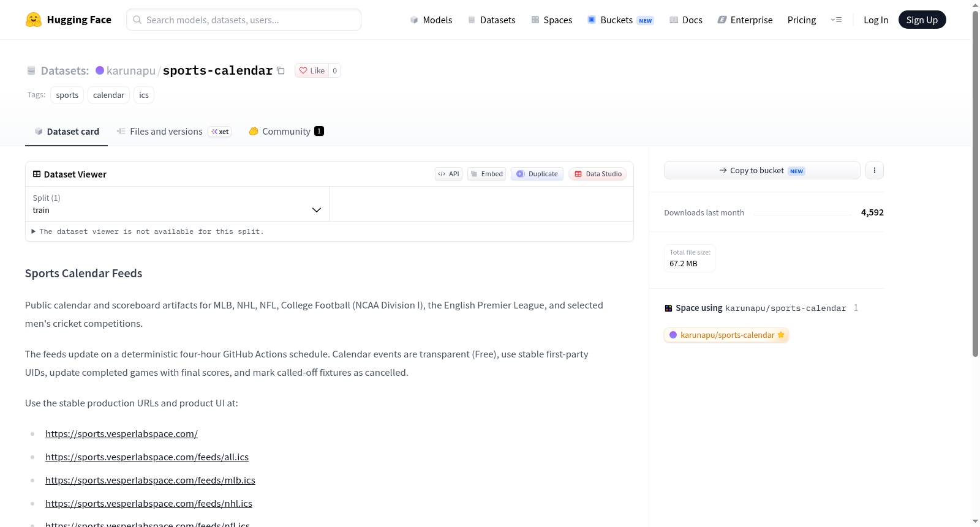The width and height of the screenshot is (980, 527).
Task: Open the feeds/all.ics link
Action: point(147,457)
